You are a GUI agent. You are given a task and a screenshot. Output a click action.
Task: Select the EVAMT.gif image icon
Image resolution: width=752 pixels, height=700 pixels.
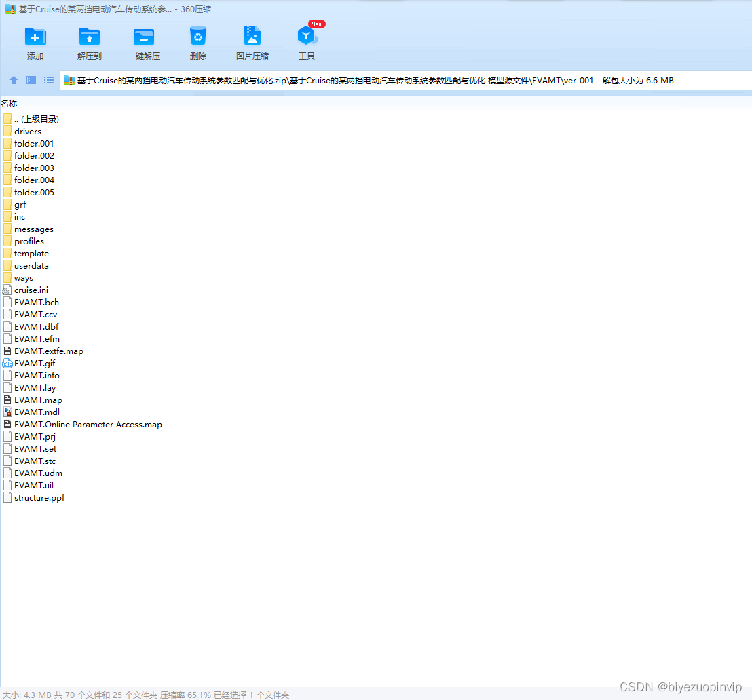(x=7, y=364)
